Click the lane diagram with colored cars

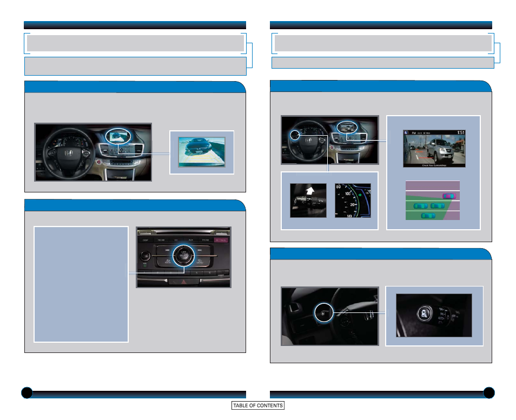432,201
